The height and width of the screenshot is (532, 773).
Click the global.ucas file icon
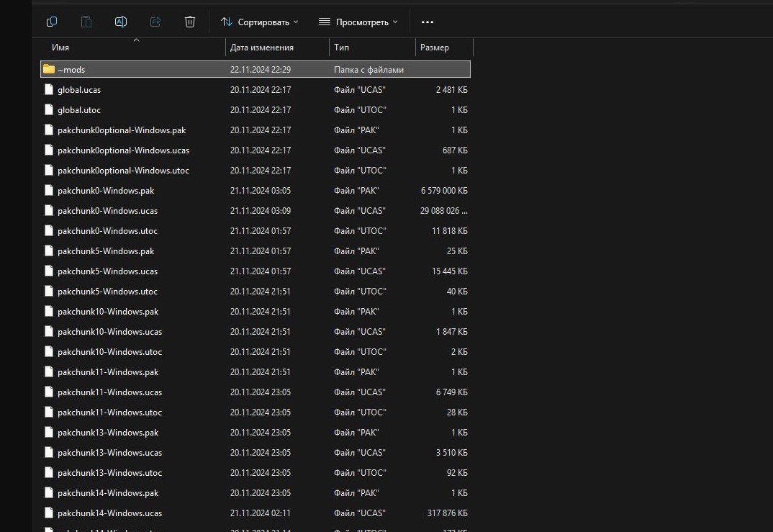(x=49, y=90)
